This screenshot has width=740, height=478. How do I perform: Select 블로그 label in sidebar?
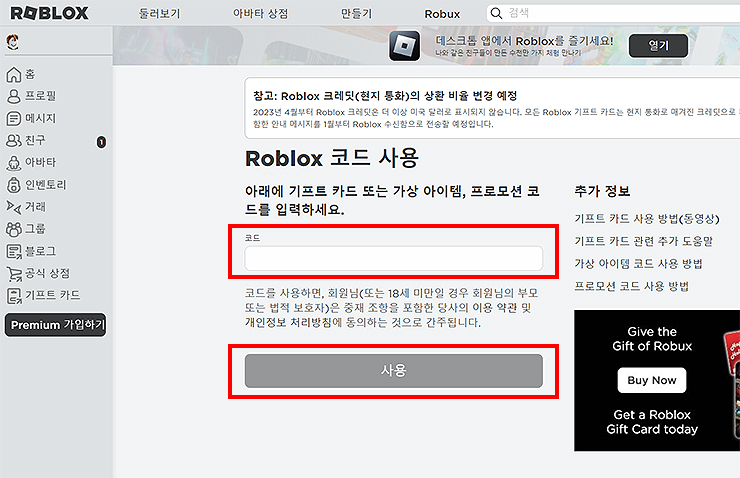41,251
